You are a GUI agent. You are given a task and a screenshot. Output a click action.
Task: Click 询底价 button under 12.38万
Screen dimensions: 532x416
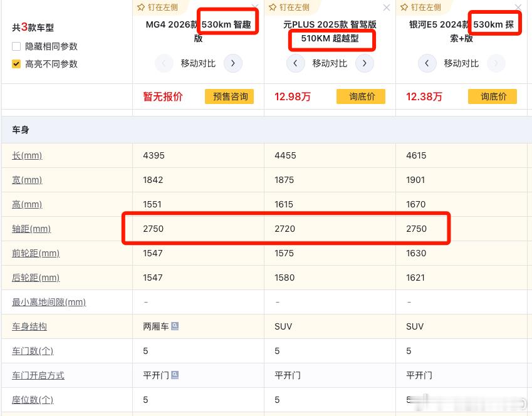pos(493,96)
